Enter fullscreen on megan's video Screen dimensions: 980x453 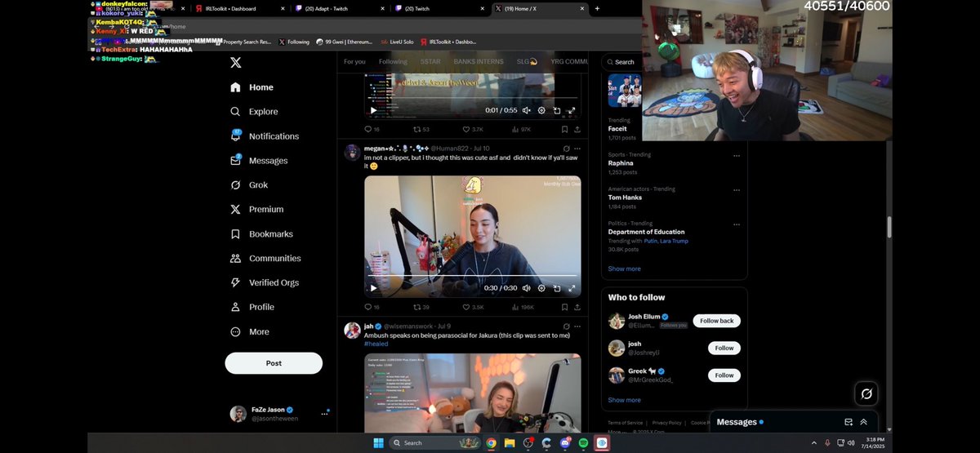572,288
